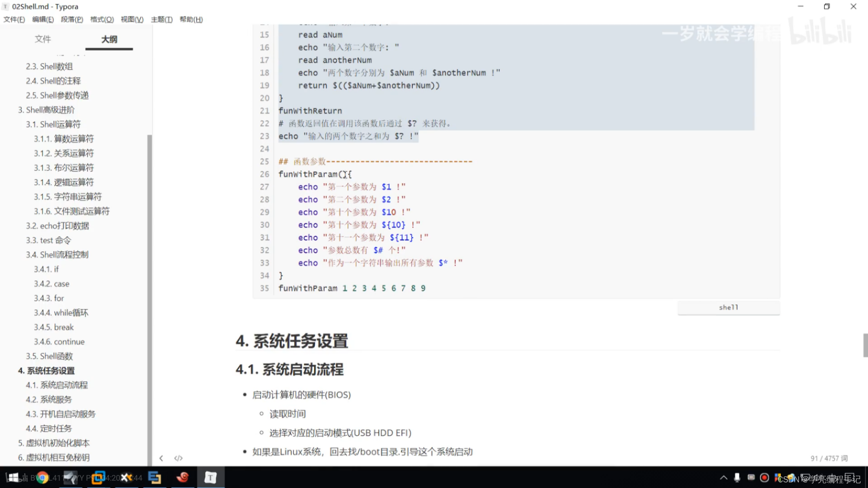The image size is (868, 488).
Task: Jump to 4.1. 系统启动流程 in outline
Action: click(x=56, y=385)
